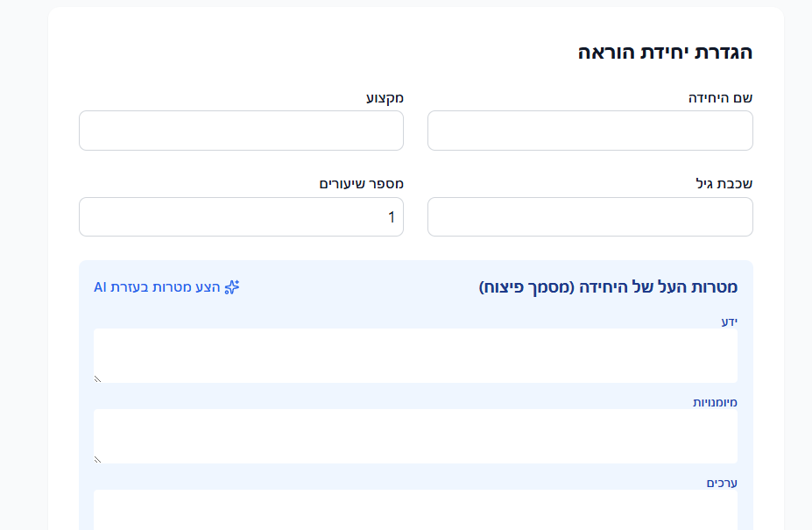Click the 'שם היחידה' label
This screenshot has height=530, width=812.
(720, 98)
